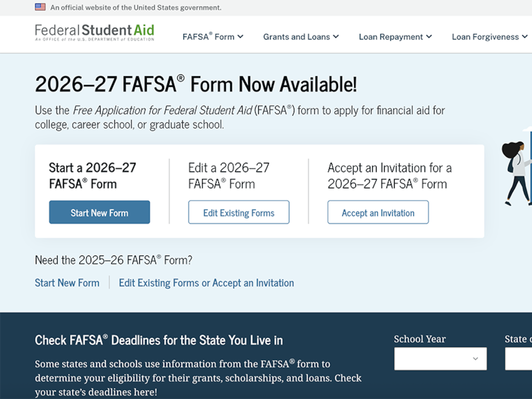Open Edit Existing Forms or Accept an Invitation link
The image size is (532, 399).
[x=207, y=283]
